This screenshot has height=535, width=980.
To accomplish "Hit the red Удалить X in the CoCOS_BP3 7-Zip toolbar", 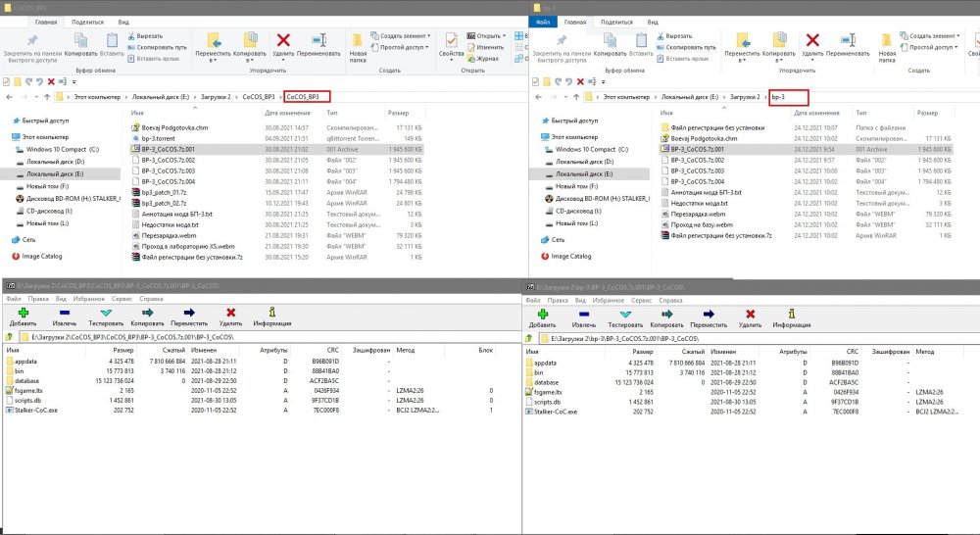I will 230,315.
